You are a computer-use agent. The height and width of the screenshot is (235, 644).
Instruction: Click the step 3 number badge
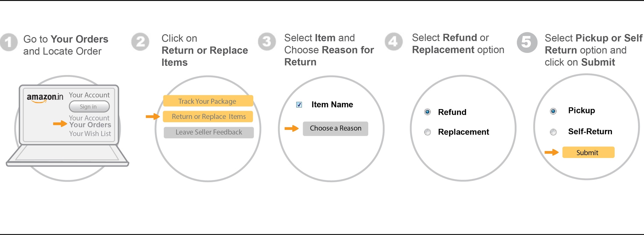point(267,41)
